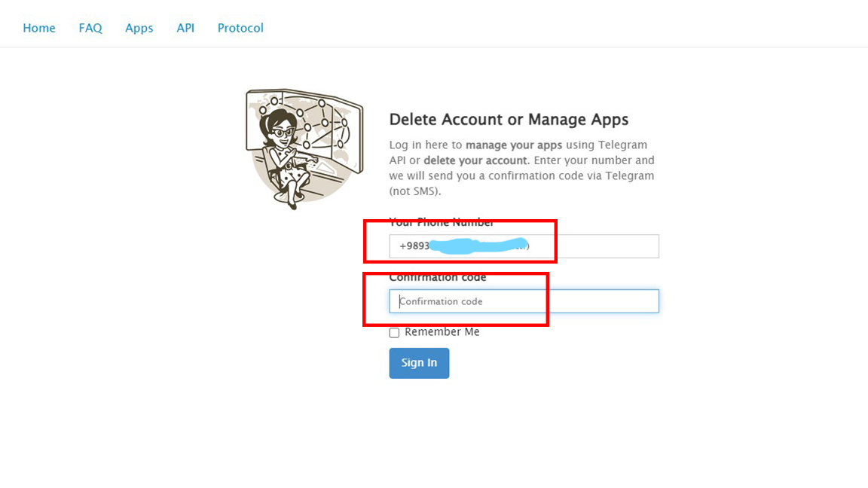Visit the API documentation link
The width and height of the screenshot is (868, 488).
click(185, 28)
